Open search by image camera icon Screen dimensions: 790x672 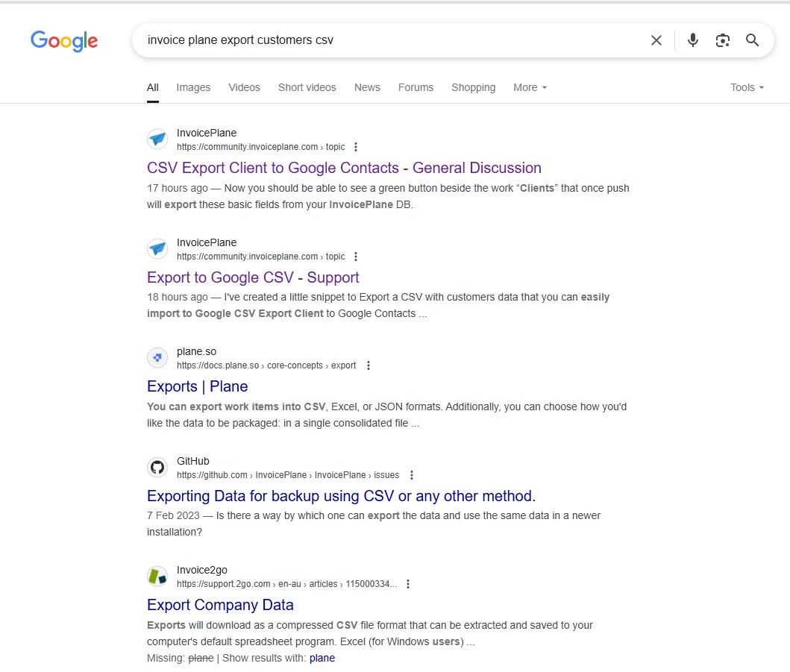(x=722, y=40)
